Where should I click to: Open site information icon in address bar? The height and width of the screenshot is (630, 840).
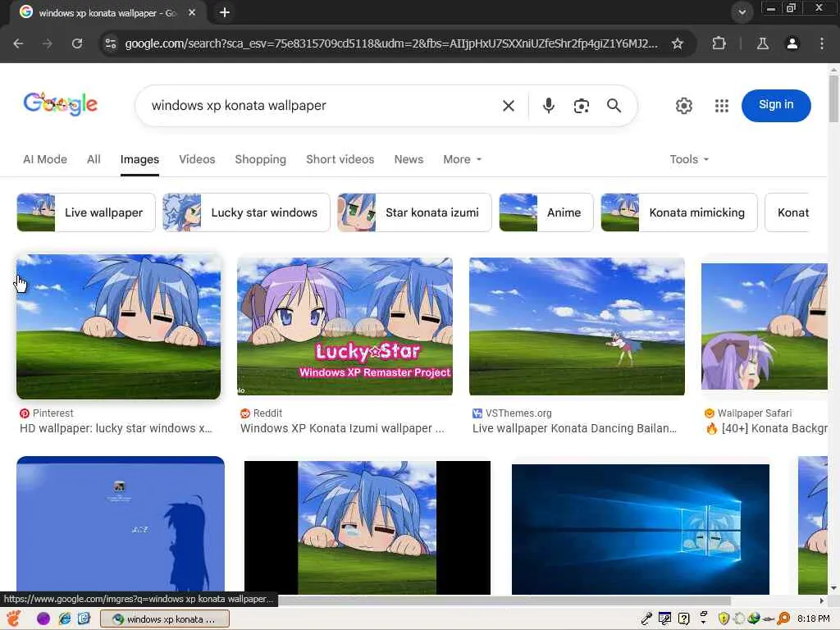coord(111,43)
